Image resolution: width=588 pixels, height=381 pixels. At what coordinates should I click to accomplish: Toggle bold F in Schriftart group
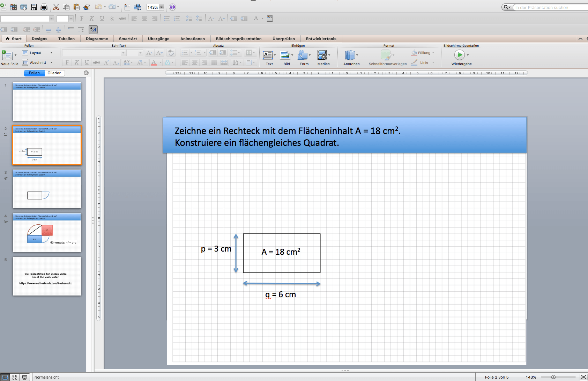click(x=67, y=62)
